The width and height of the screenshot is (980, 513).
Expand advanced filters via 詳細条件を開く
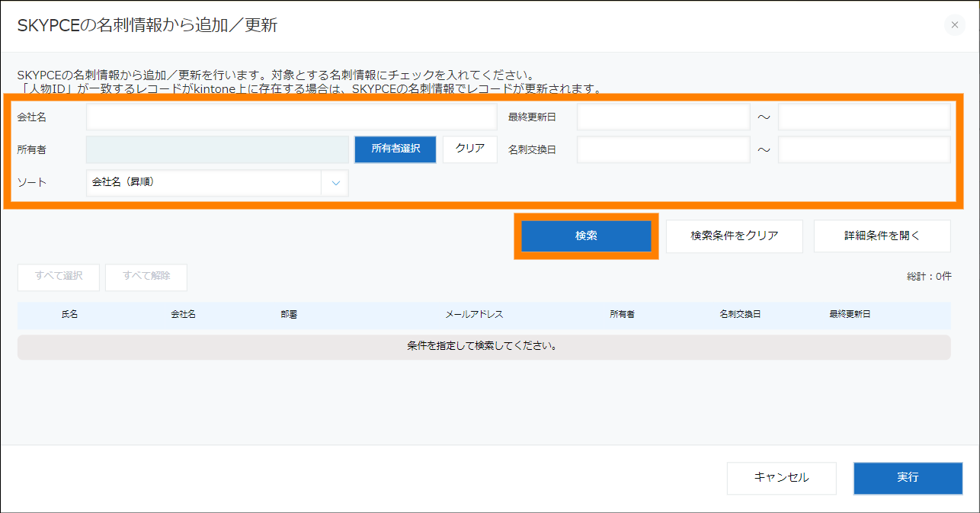pyautogui.click(x=882, y=236)
